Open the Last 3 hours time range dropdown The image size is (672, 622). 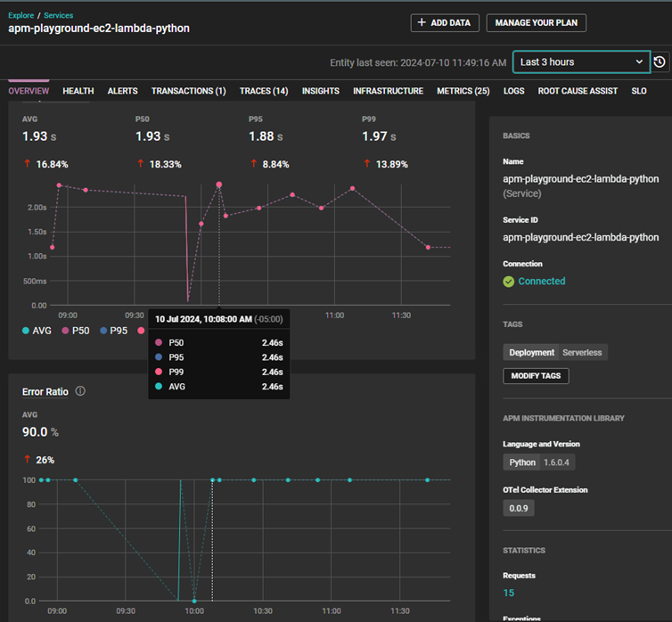(582, 62)
